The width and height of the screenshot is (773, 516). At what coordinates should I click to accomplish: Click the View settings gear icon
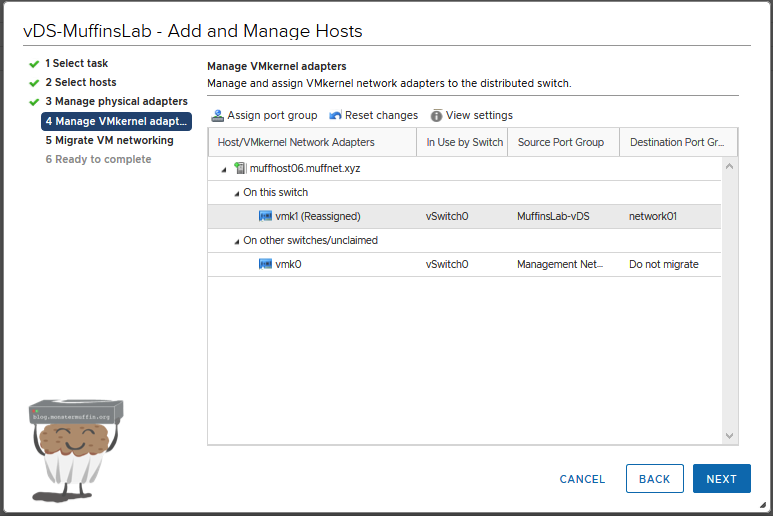click(437, 115)
